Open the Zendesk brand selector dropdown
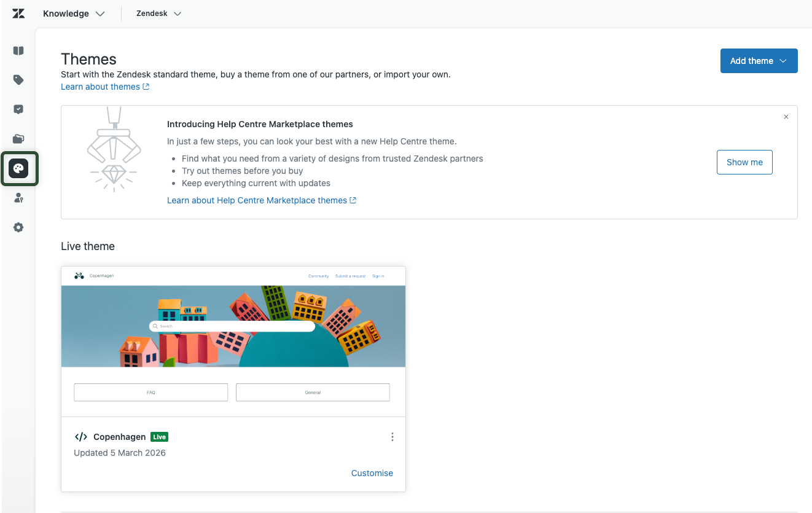 (158, 13)
